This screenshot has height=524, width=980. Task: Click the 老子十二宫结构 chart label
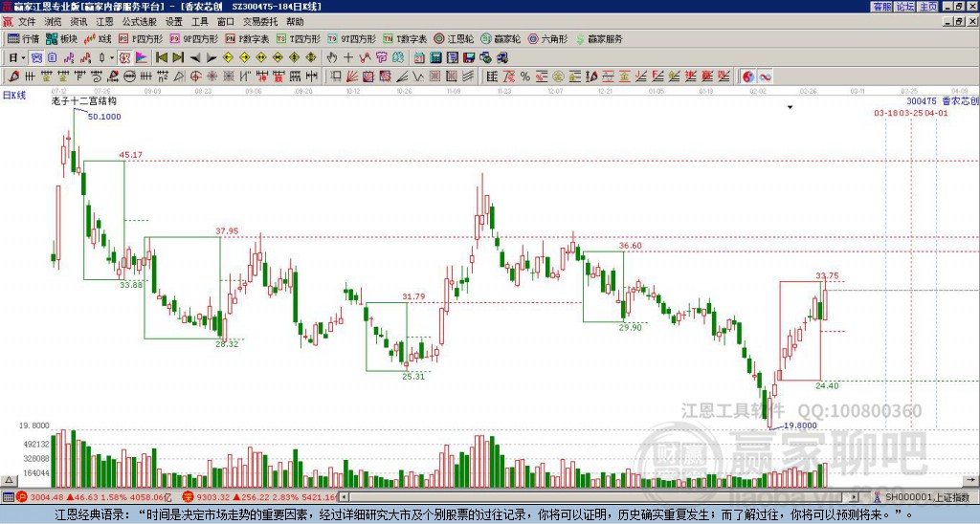[84, 101]
